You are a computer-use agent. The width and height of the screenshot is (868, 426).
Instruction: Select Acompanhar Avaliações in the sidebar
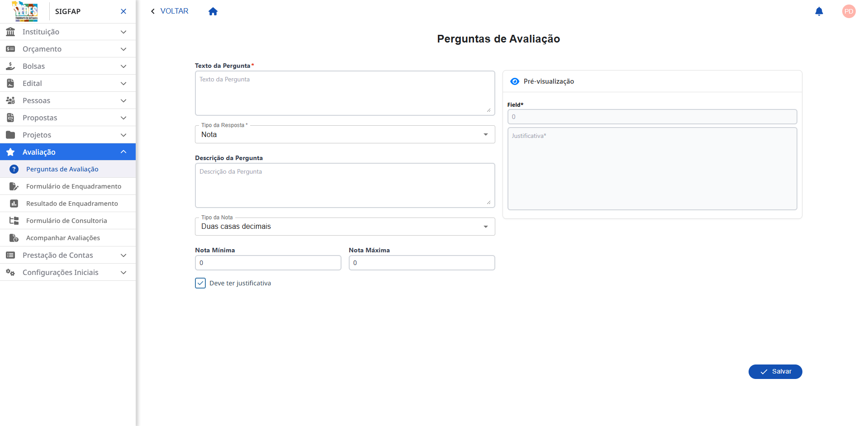pos(62,237)
